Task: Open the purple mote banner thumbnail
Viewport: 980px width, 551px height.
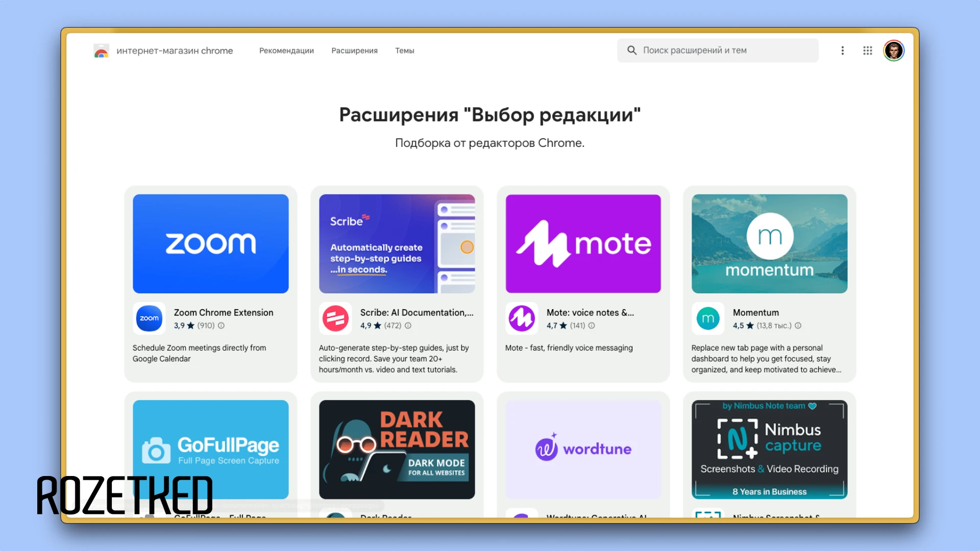Action: (583, 244)
